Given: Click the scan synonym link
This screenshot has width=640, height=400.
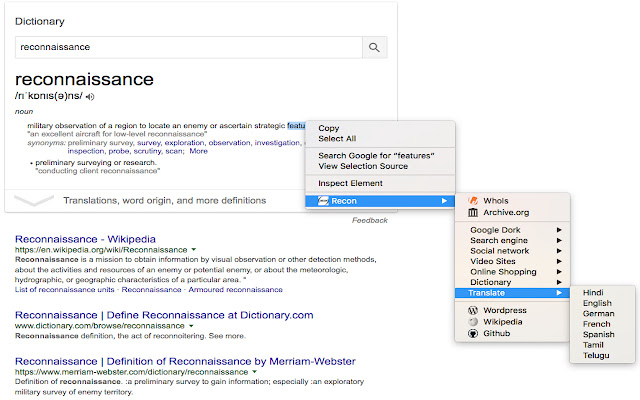Looking at the screenshot, I should pyautogui.click(x=174, y=151).
